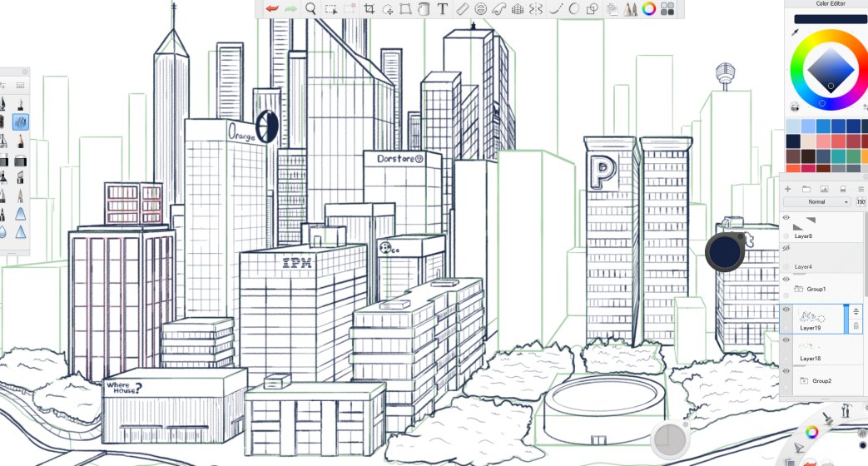Expand the Group1 folder
Screen dimensions: 868x466
click(x=799, y=289)
